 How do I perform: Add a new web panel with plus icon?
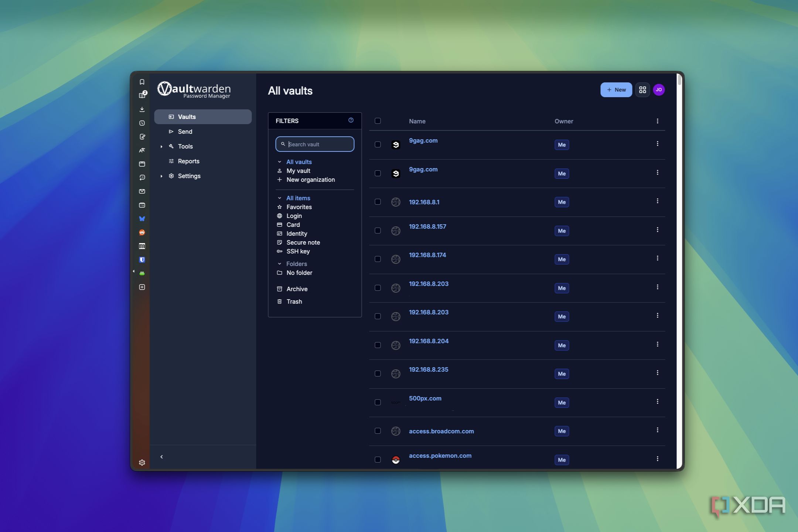142,287
